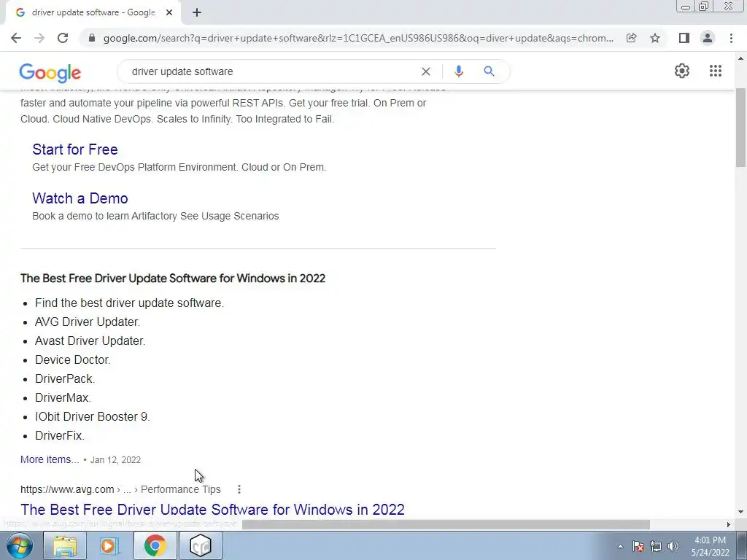Open Action Center flag icon
This screenshot has height=560, width=747.
(638, 547)
